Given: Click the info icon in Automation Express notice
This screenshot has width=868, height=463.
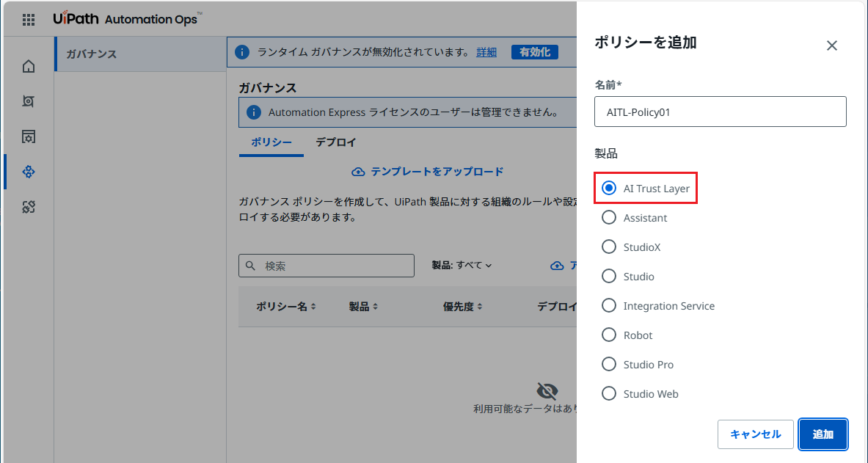Looking at the screenshot, I should pos(254,112).
